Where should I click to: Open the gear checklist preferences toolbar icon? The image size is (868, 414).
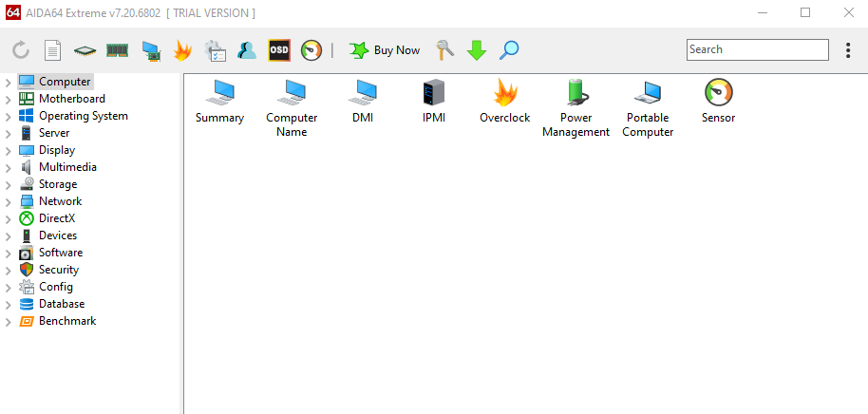215,50
